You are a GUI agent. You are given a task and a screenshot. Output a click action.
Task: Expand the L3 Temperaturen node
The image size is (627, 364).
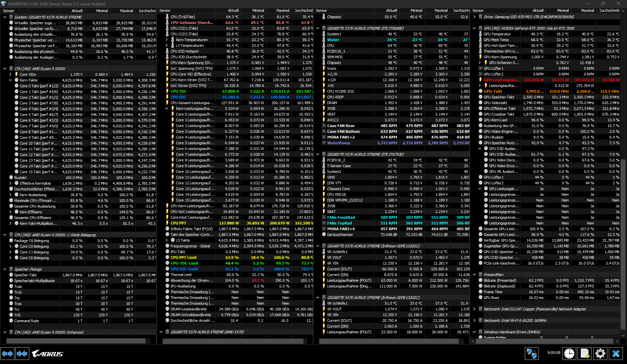pos(166,45)
